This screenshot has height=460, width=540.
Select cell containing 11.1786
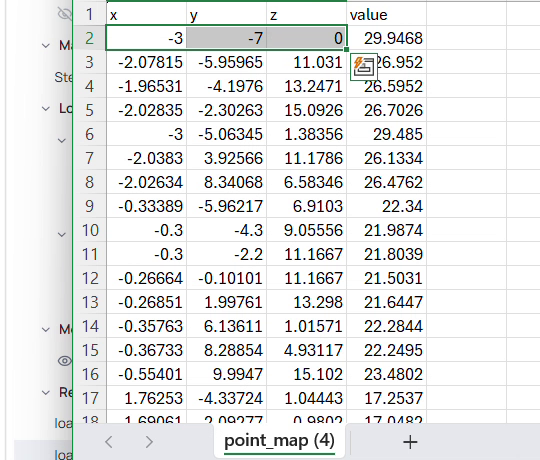[307, 158]
